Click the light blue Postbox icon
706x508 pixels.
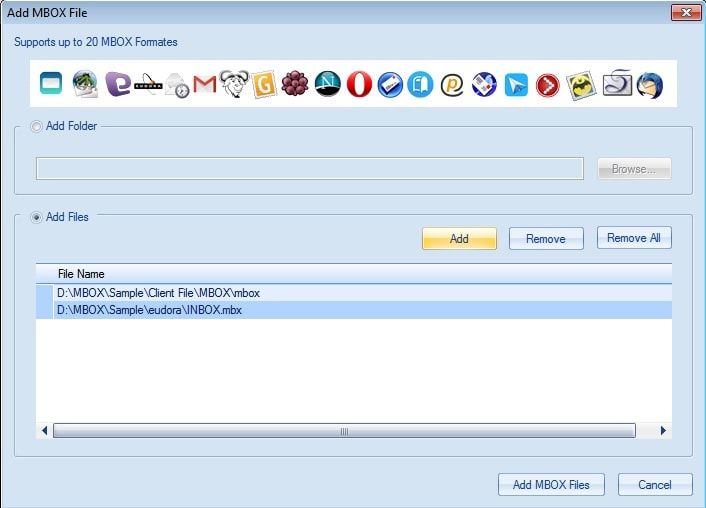pyautogui.click(x=420, y=84)
